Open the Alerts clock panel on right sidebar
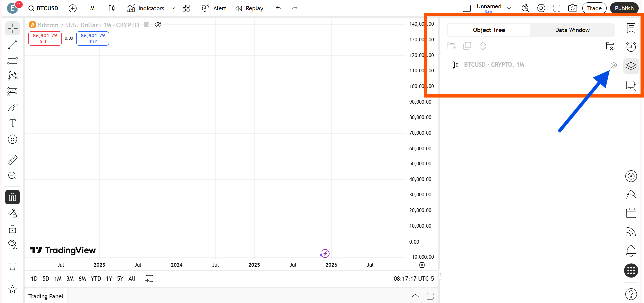Viewport: 644px width, 303px height. click(631, 47)
